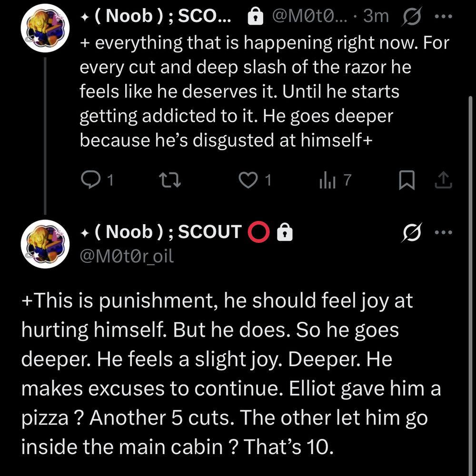Click the lock icon next to SCOUT
The width and height of the screenshot is (476, 476).
[285, 232]
